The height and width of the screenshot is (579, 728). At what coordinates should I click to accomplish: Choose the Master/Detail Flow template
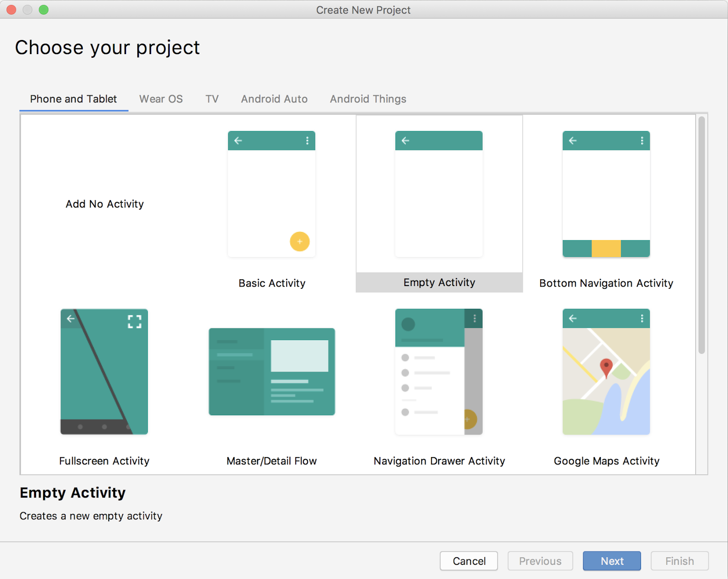pos(272,372)
